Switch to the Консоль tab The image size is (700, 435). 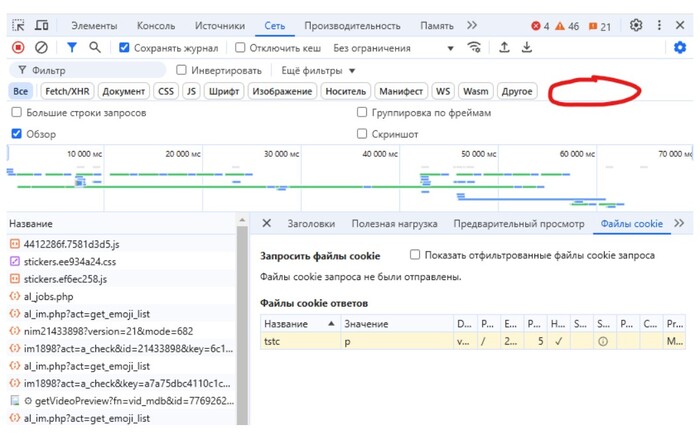[156, 26]
